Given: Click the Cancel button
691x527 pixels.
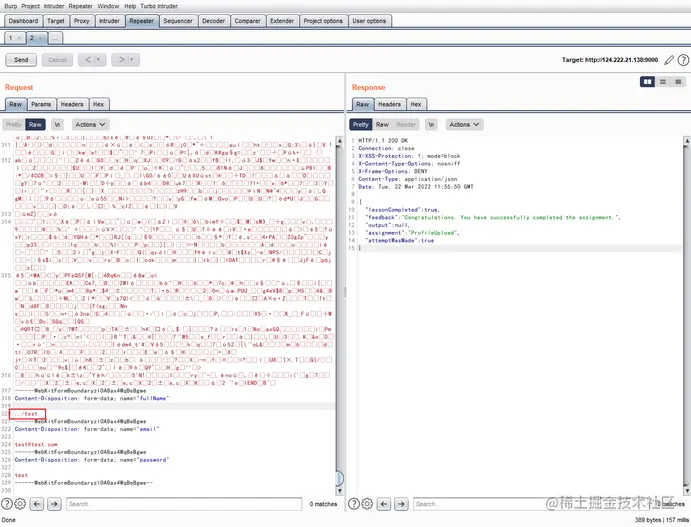Looking at the screenshot, I should 57,60.
